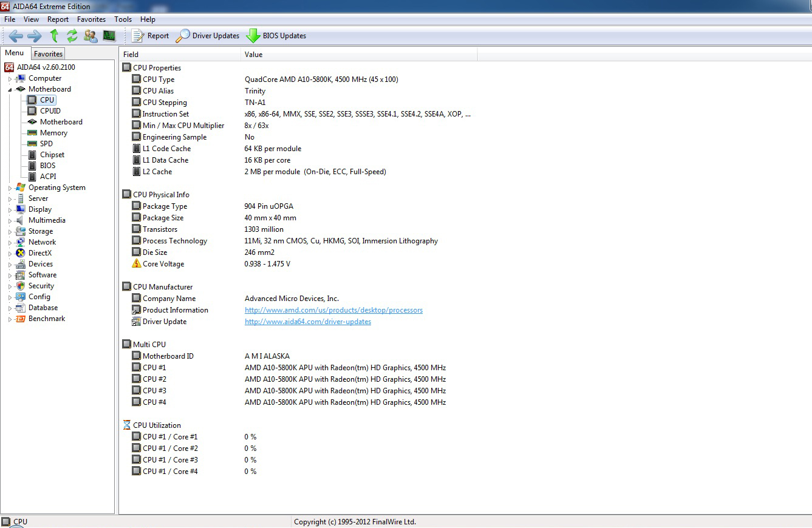This screenshot has width=812, height=528.
Task: Expand the Display node arrow
Action: click(10, 210)
